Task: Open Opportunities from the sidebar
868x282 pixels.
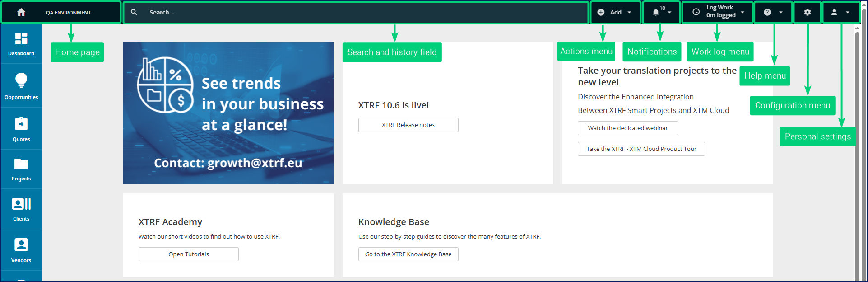Action: point(21,86)
